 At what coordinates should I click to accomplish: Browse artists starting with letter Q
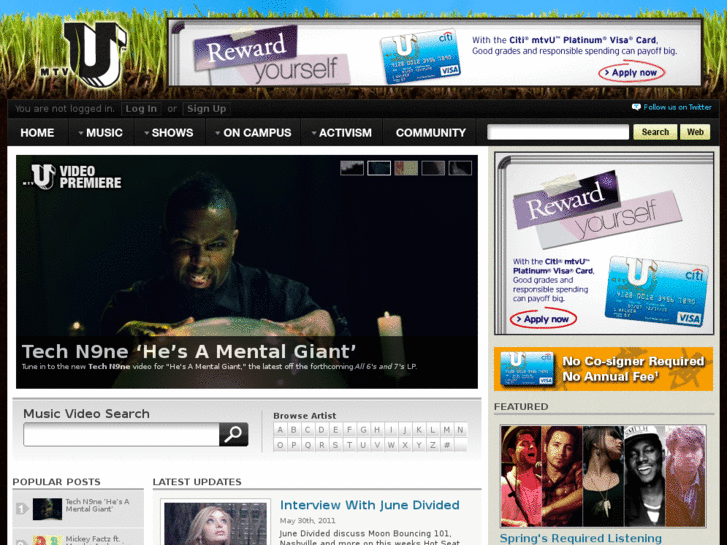[x=307, y=445]
